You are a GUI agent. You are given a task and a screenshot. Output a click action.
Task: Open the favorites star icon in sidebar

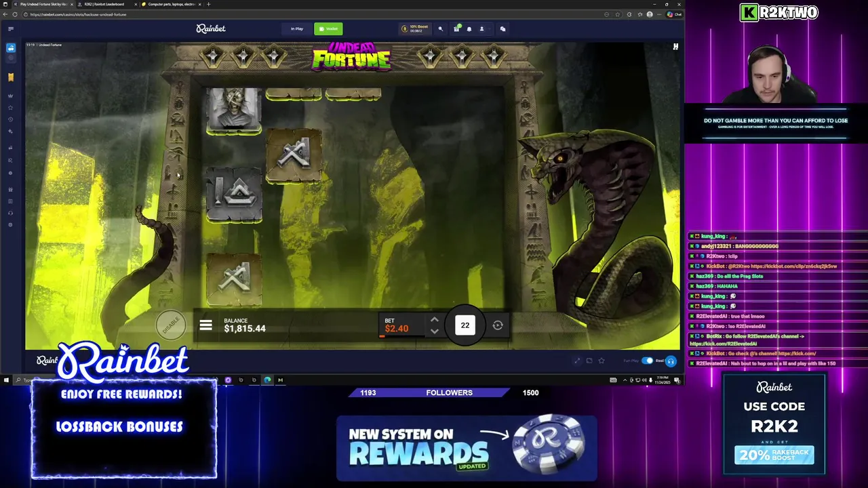[10, 107]
